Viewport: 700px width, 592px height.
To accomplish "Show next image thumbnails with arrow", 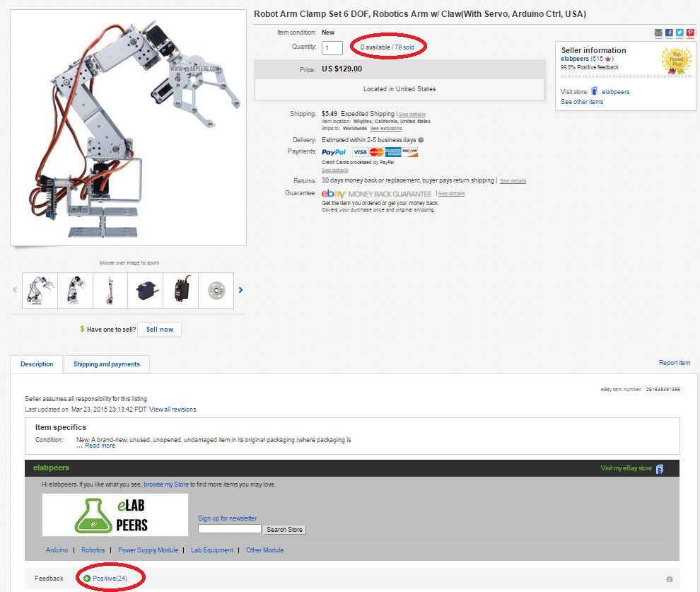I will point(240,290).
